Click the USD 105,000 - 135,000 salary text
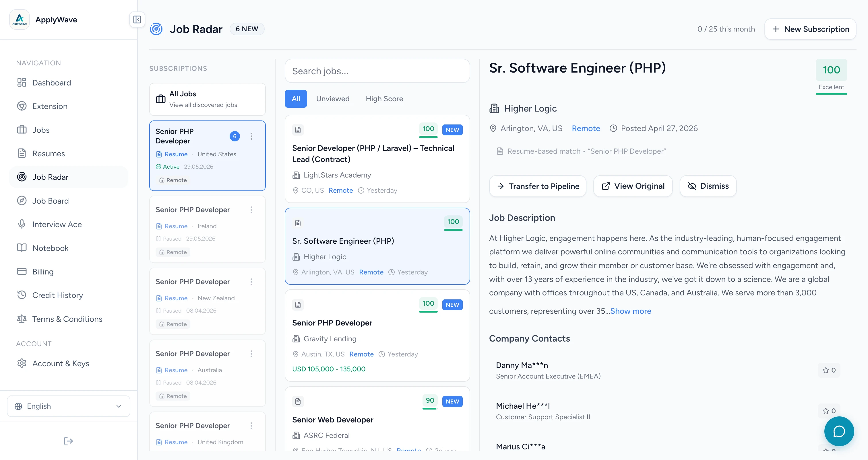This screenshot has width=868, height=460. point(329,369)
